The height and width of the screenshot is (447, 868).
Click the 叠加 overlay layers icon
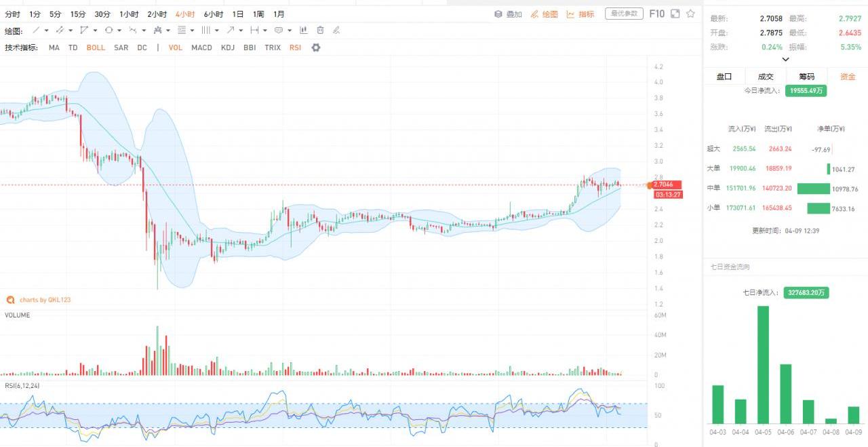[498, 14]
